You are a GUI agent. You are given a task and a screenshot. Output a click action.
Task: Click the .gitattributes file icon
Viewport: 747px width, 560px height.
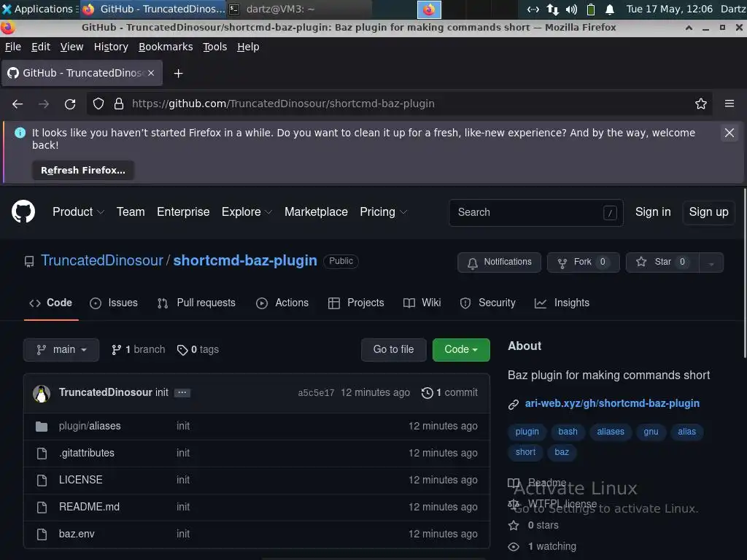pyautogui.click(x=42, y=454)
